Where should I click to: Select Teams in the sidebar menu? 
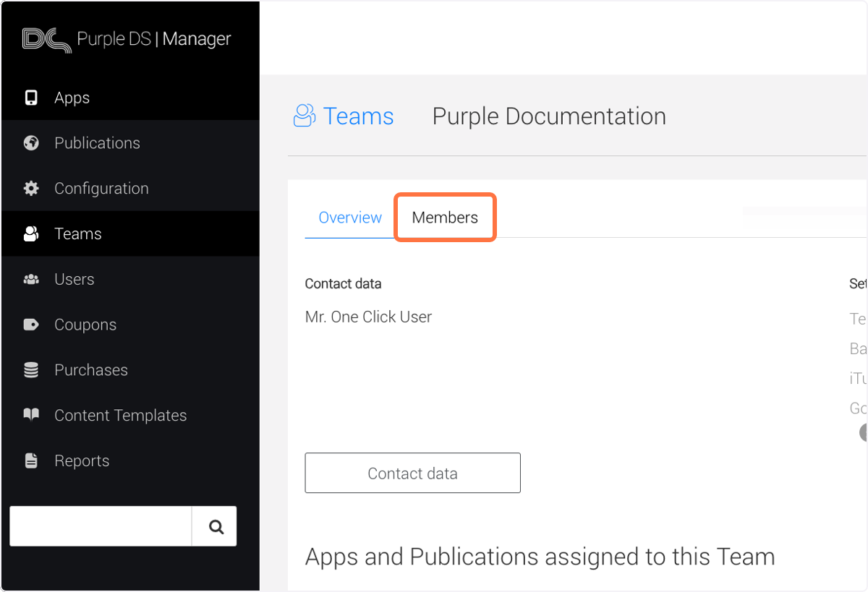pos(130,233)
